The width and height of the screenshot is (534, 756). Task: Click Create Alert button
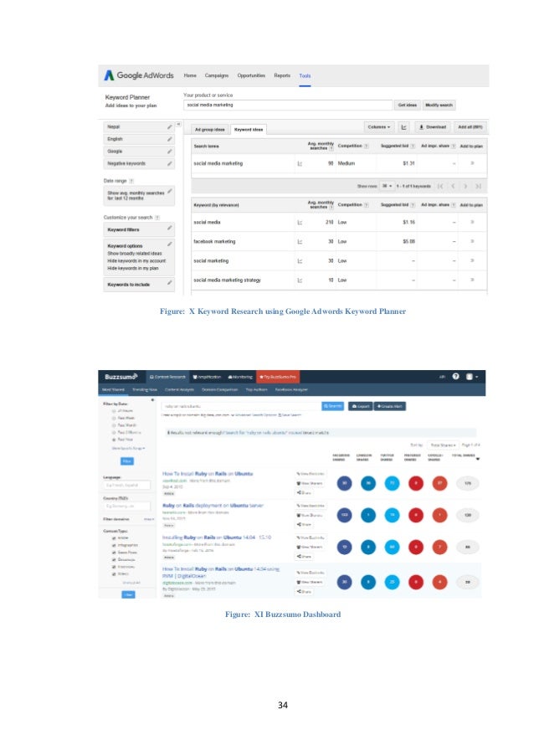389,406
